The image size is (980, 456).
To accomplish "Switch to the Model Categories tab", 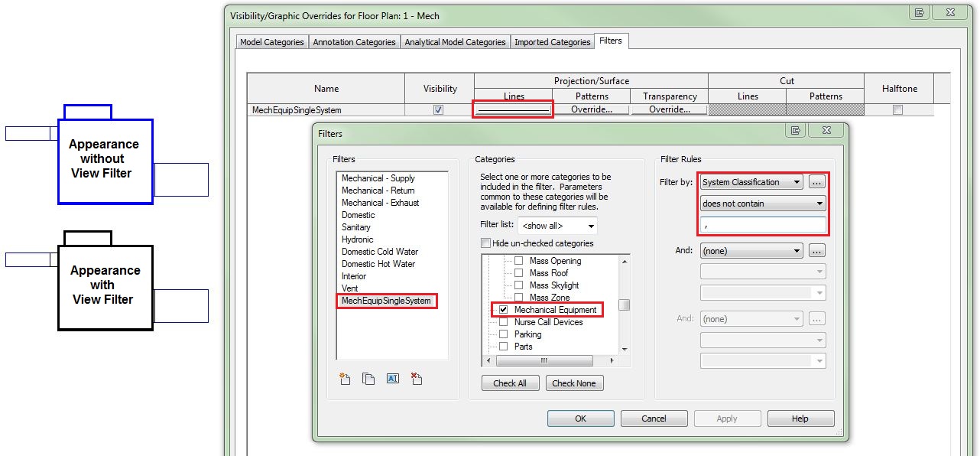I will [x=271, y=42].
